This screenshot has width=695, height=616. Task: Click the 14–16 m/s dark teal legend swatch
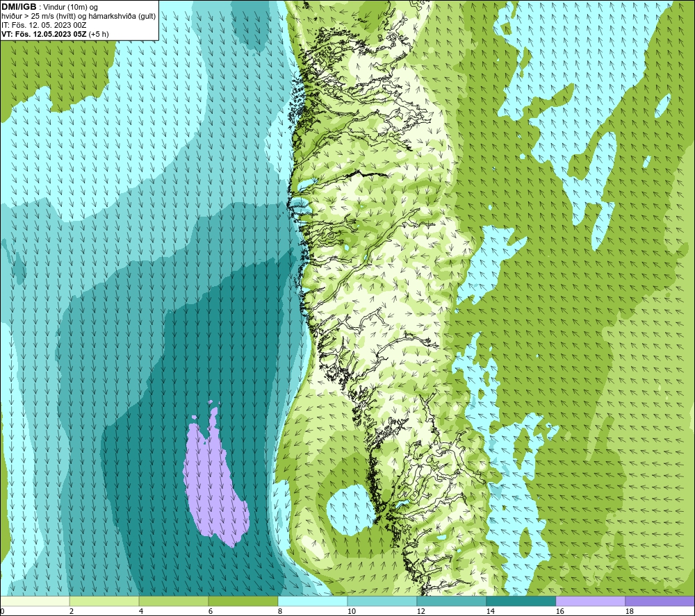tap(521, 601)
